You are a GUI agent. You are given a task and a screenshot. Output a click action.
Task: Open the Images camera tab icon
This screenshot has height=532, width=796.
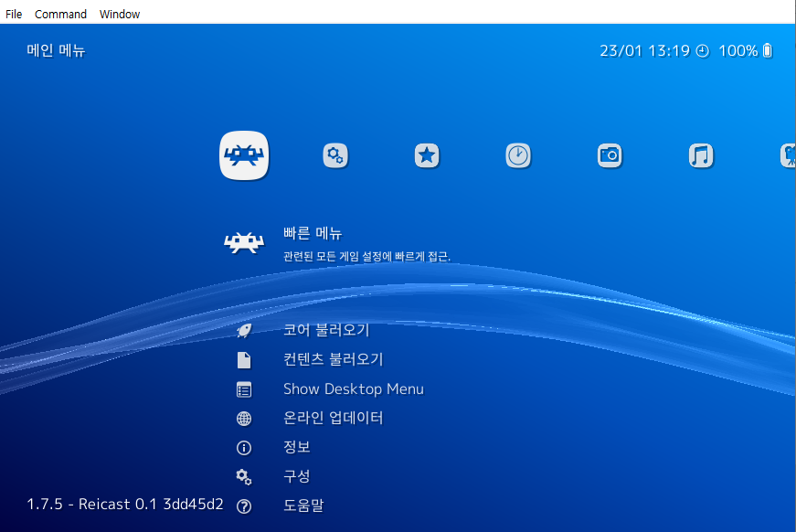point(610,155)
